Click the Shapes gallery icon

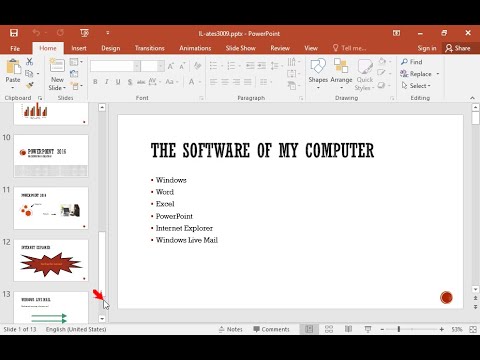point(318,66)
